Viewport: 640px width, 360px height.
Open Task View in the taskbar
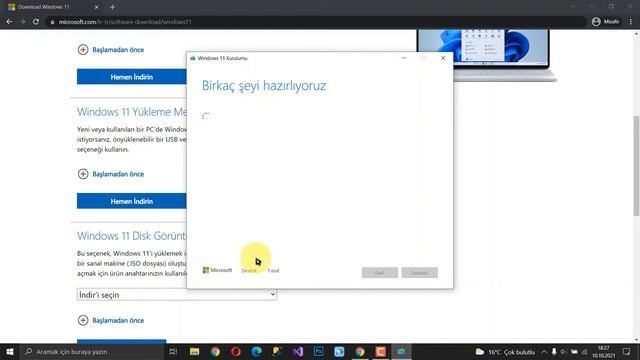tap(173, 351)
